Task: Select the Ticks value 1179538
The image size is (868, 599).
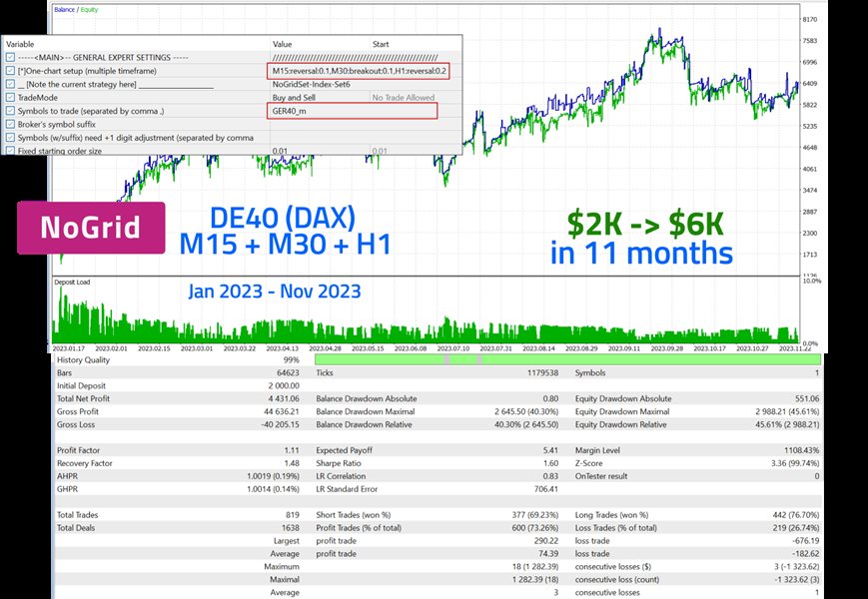Action: coord(542,372)
